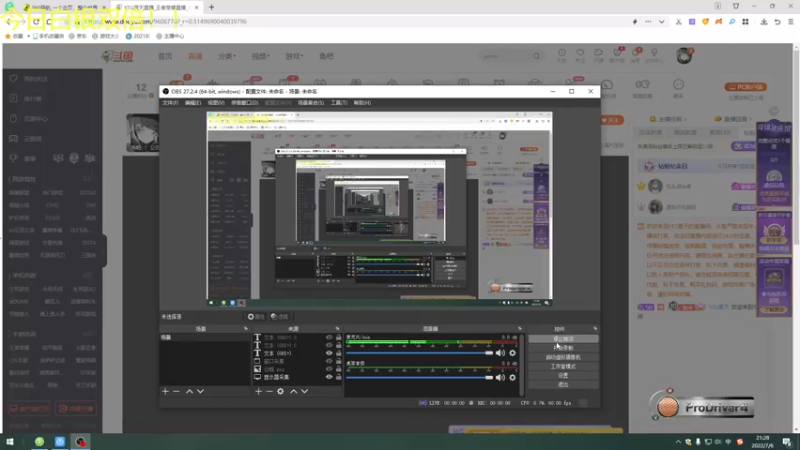Toggle visibility of "窗口采集" source
This screenshot has width=800, height=450.
(329, 361)
